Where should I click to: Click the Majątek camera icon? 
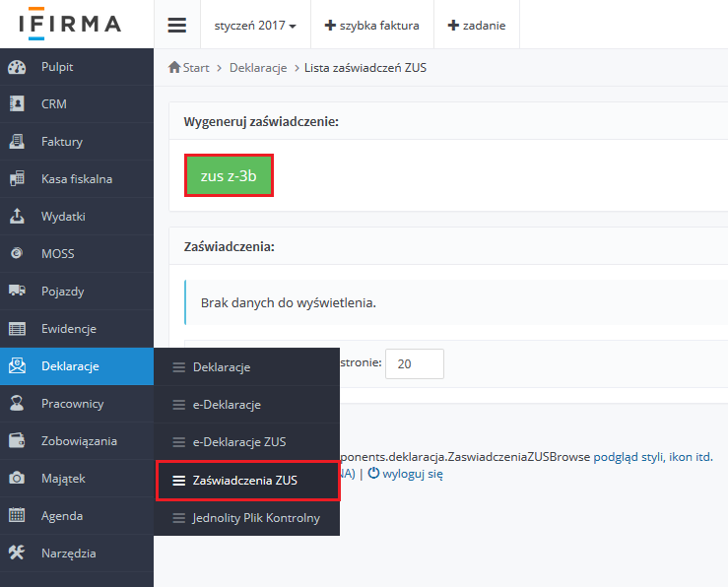click(x=17, y=478)
